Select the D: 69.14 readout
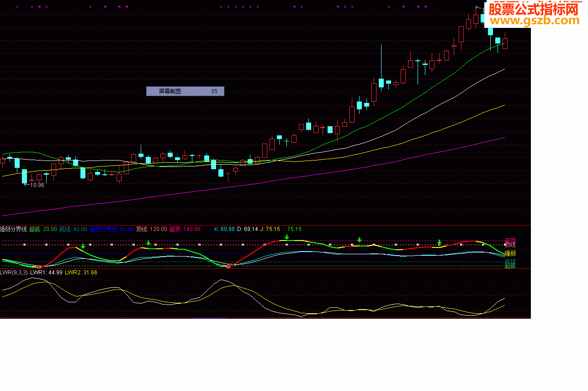 pyautogui.click(x=247, y=229)
